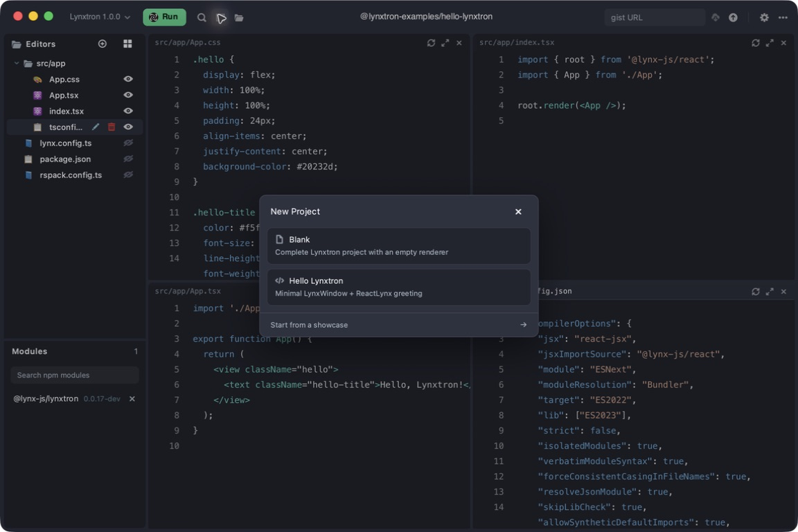Add a new file with the plus icon in Editors
Viewport: 798px width, 532px height.
(x=103, y=44)
